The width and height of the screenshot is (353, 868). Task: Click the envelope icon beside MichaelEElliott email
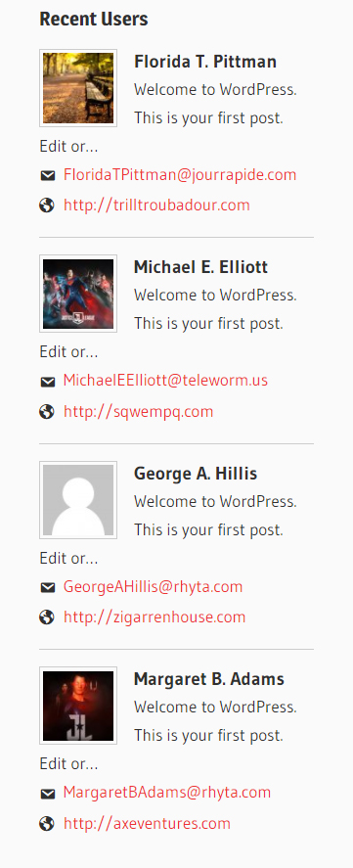tap(48, 382)
